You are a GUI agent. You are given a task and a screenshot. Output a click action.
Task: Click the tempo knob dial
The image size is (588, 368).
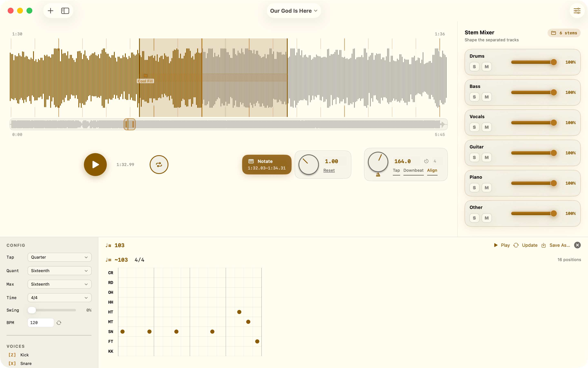tap(378, 162)
